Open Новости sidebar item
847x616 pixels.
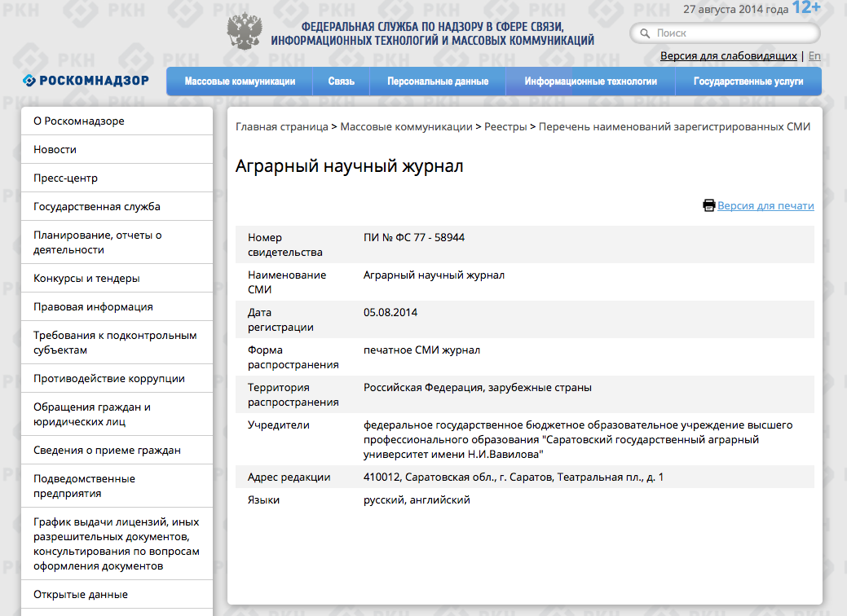pos(117,150)
